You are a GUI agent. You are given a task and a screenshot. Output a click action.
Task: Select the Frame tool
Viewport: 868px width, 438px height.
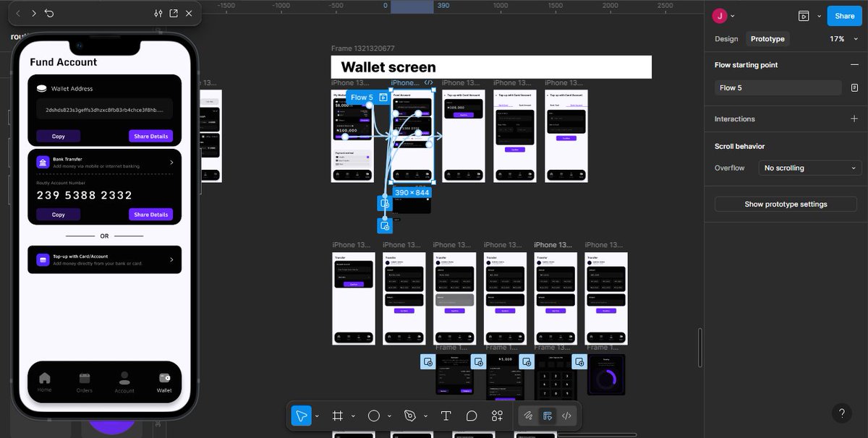(337, 416)
